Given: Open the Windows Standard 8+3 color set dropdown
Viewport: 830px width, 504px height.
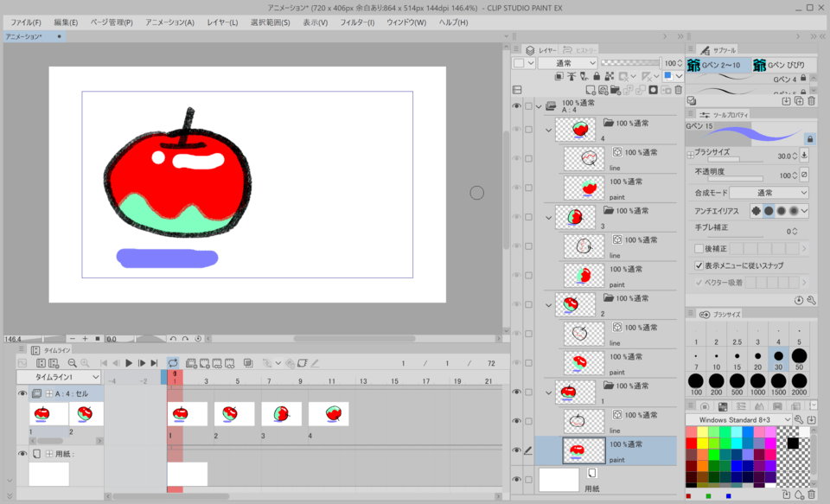Looking at the screenshot, I should [x=738, y=420].
